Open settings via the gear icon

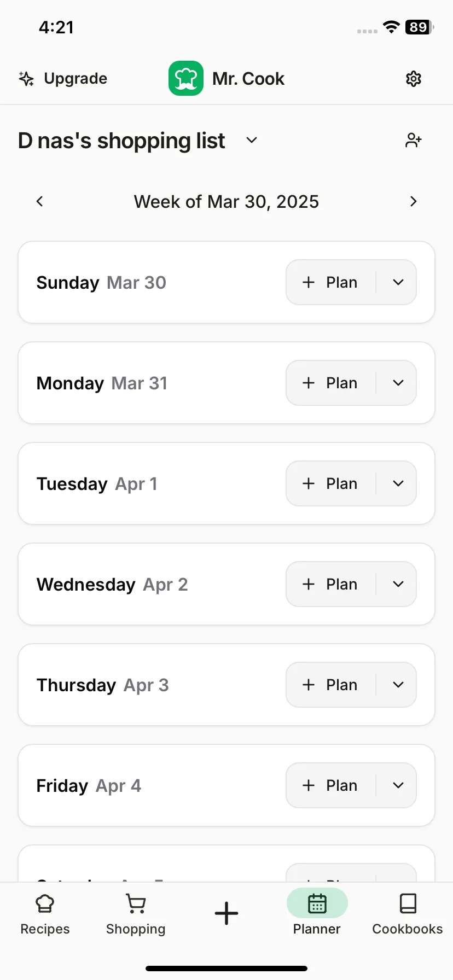[x=414, y=79]
